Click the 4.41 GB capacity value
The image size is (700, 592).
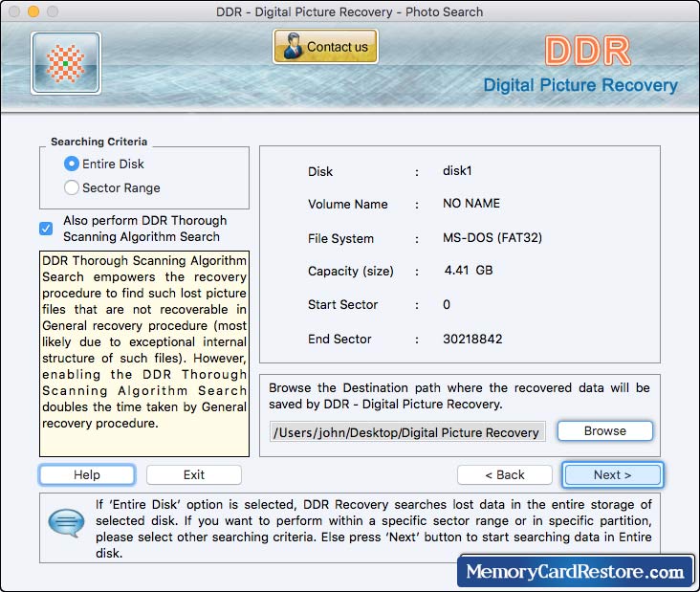coord(469,270)
